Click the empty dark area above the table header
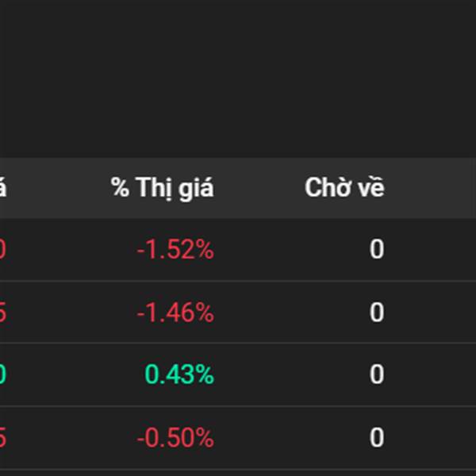The height and width of the screenshot is (476, 476). click(x=238, y=79)
